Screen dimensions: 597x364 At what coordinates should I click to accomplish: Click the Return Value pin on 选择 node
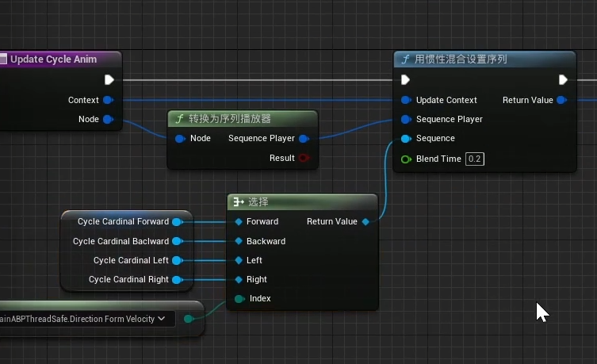point(365,221)
